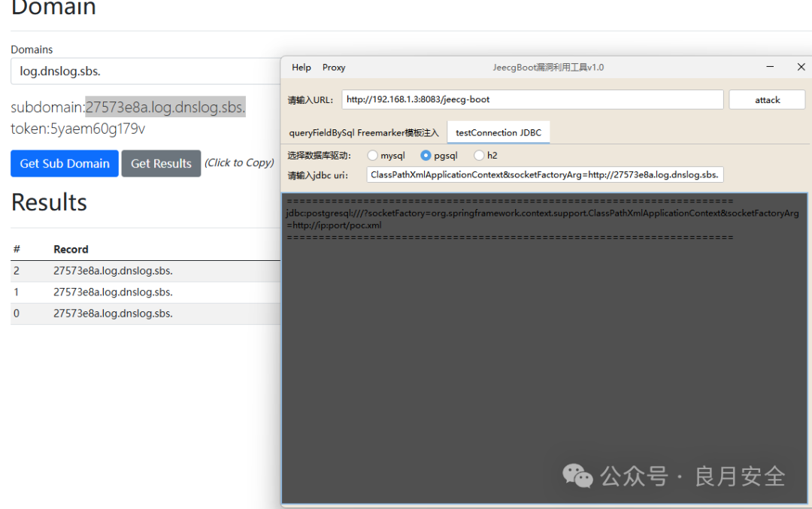Screen dimensions: 812x509
Task: Select the pgsql driver radio button
Action: tap(426, 156)
